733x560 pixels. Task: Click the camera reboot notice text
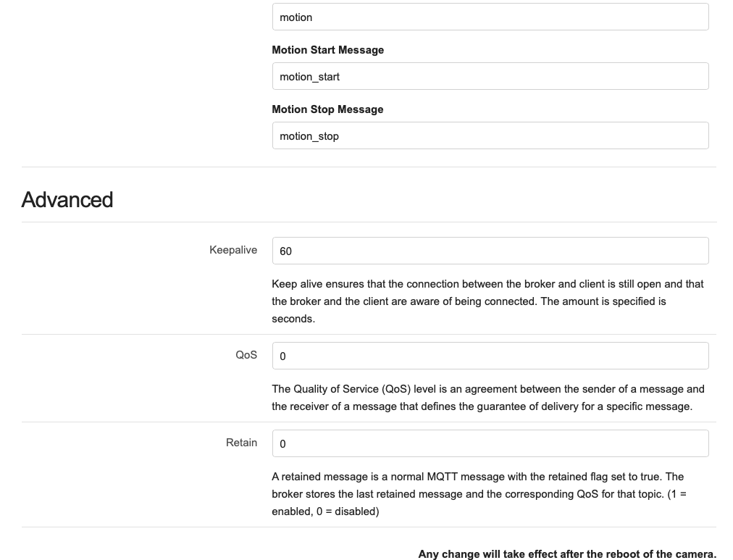tap(567, 554)
